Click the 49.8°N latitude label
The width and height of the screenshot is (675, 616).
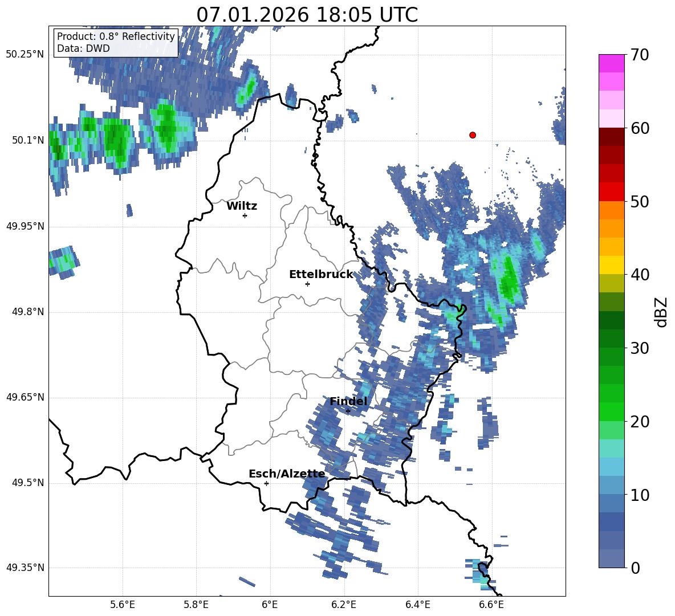pyautogui.click(x=27, y=312)
